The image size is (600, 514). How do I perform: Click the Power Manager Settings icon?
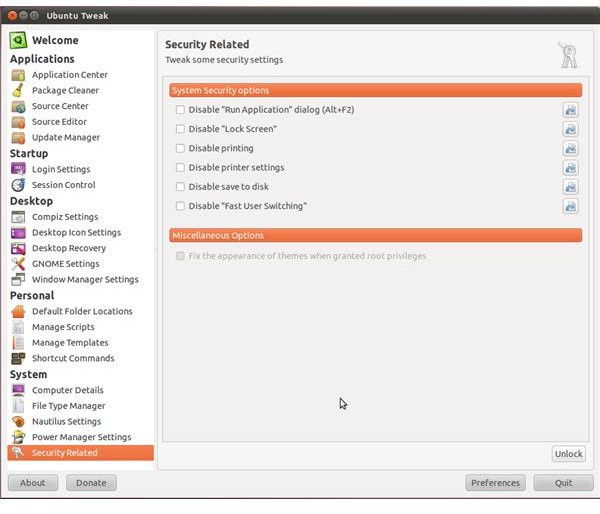[18, 437]
